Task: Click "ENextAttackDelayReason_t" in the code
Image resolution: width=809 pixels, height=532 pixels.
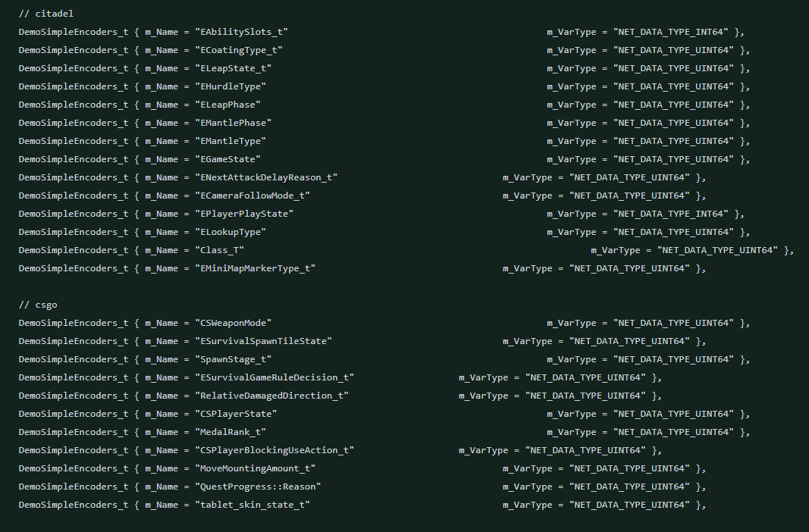Action: click(265, 177)
